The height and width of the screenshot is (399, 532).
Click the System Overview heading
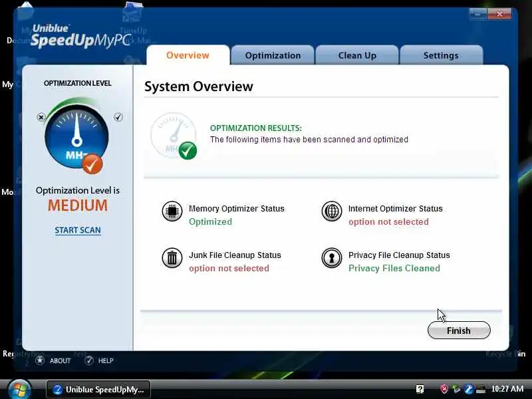coord(198,86)
